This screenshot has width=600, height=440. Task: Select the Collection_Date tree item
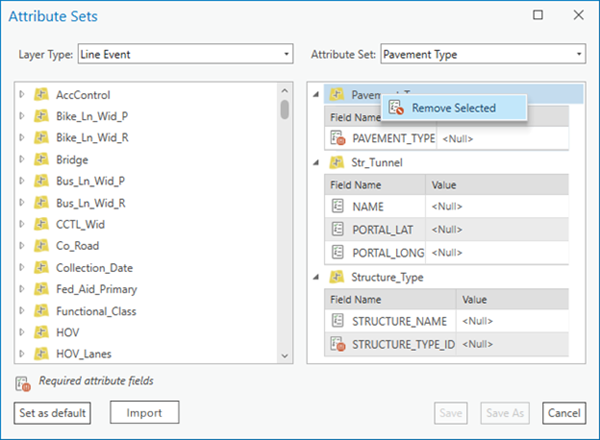(x=94, y=267)
